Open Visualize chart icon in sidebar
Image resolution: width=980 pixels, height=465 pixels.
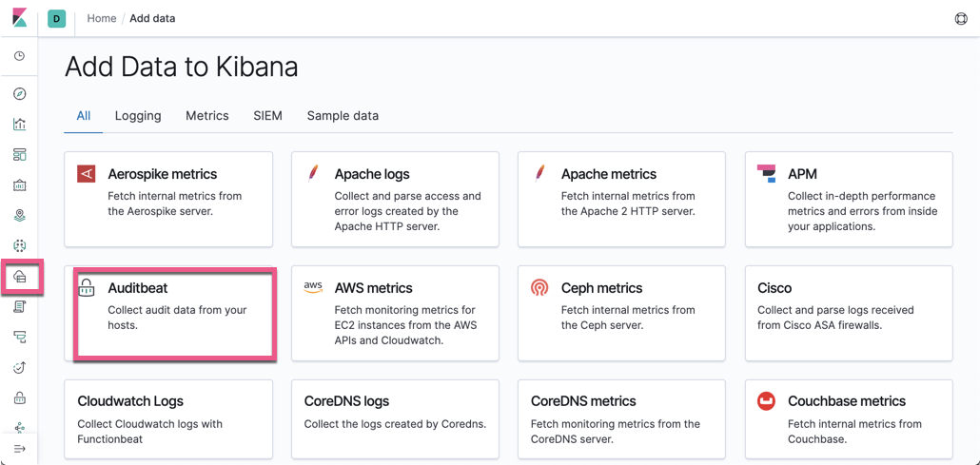pos(19,124)
